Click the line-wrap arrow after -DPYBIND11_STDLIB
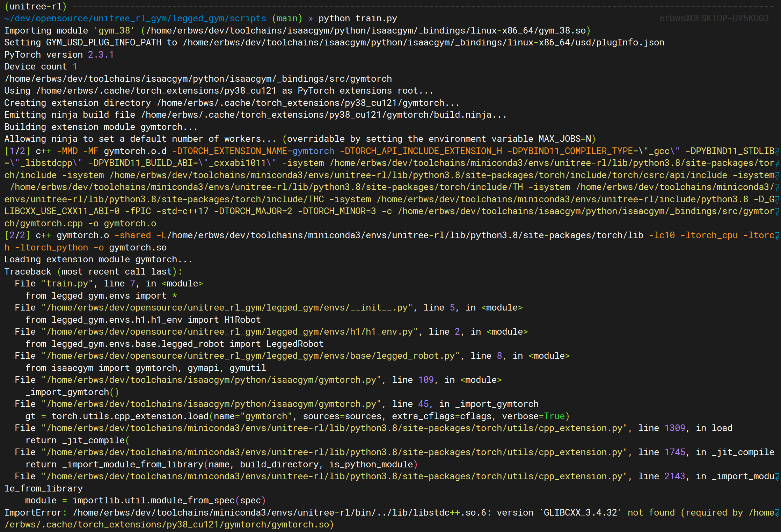781x532 pixels. tap(777, 151)
